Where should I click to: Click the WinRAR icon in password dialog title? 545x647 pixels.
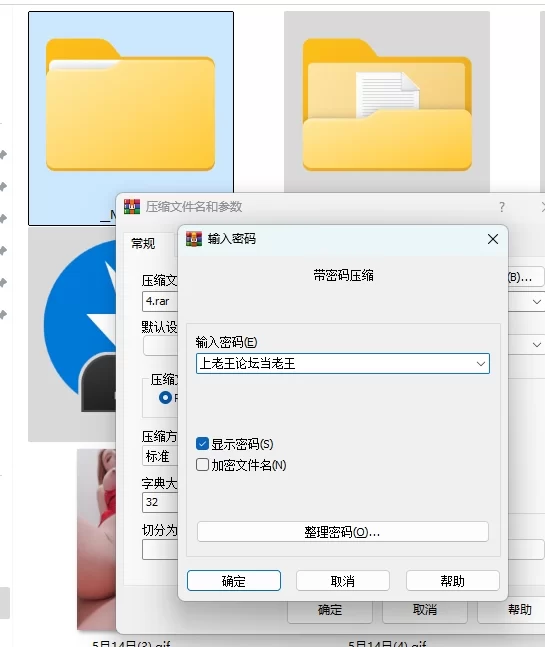tap(194, 239)
